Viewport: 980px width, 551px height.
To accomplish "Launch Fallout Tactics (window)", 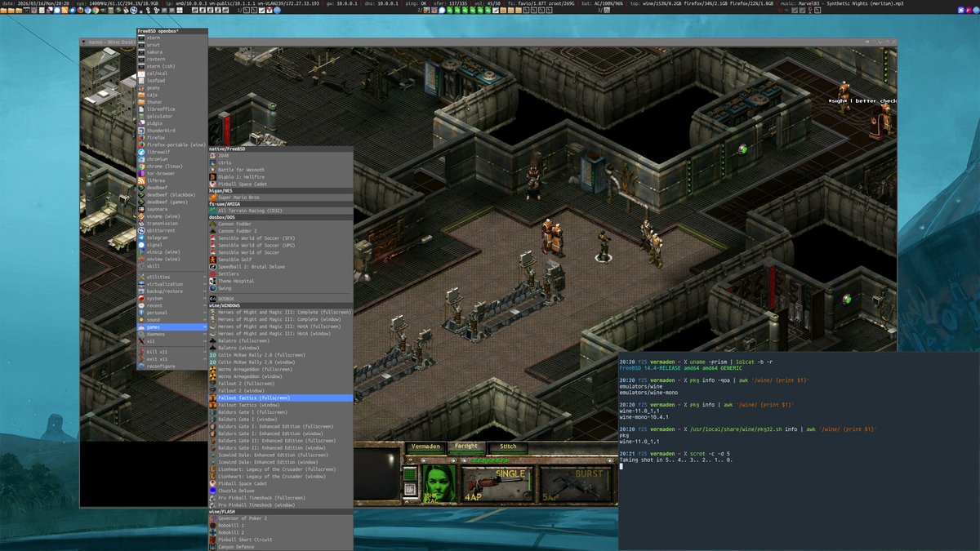I will pos(281,405).
